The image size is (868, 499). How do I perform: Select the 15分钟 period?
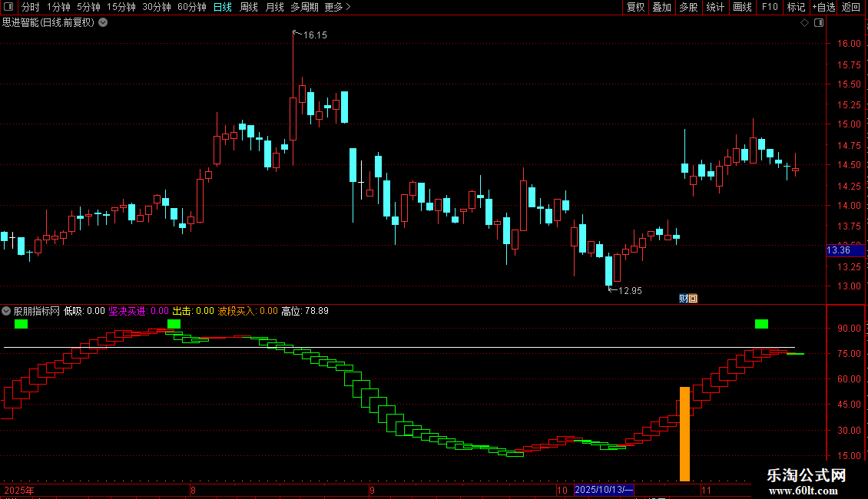(x=121, y=7)
